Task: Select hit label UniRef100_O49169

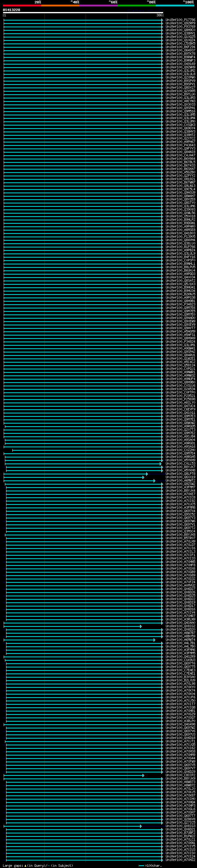Action: (180, 64)
